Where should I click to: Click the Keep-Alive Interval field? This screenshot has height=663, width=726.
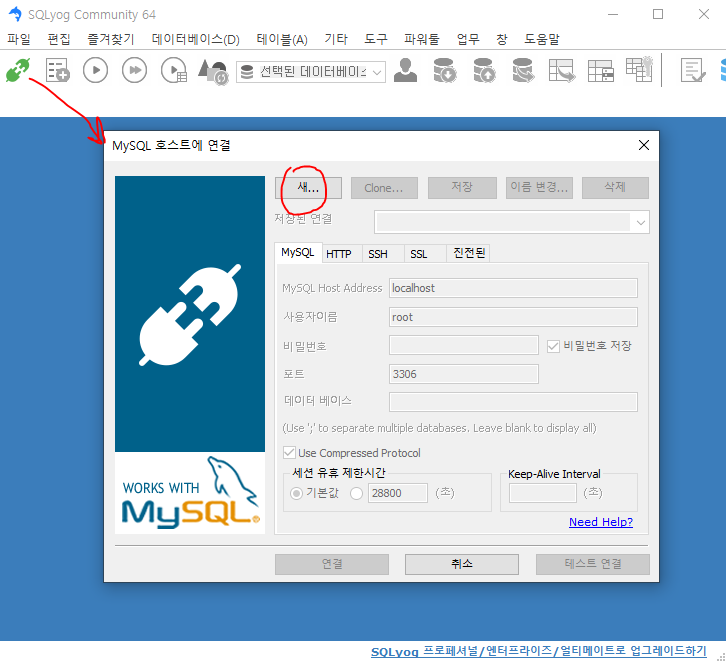[x=543, y=493]
